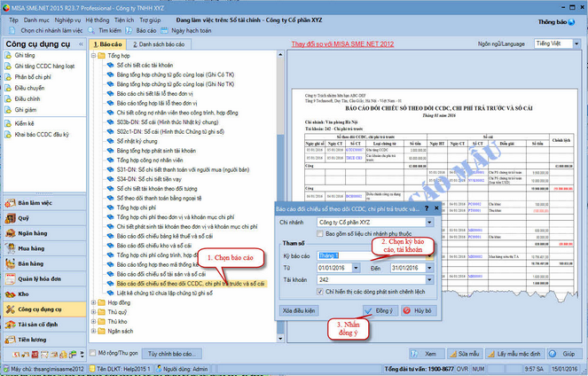Click the Ghi tăng CCDC hàng loạt icon
The width and height of the screenshot is (588, 376).
pos(8,66)
